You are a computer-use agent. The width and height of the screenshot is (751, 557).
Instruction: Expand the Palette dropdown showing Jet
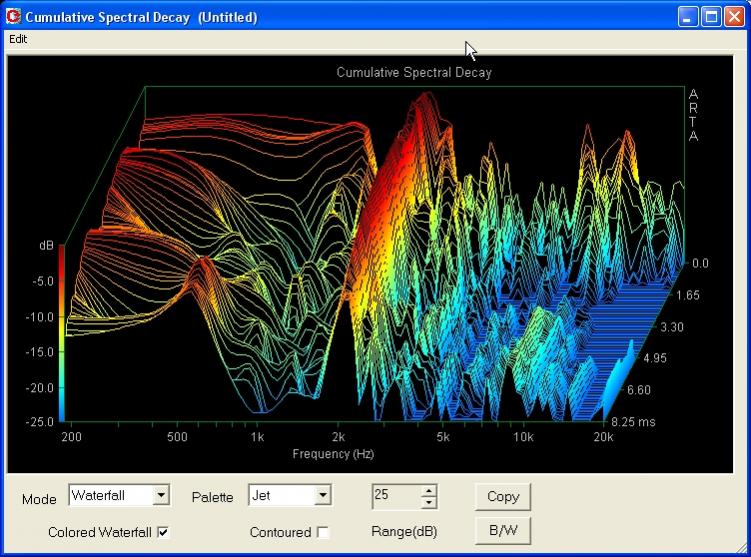click(321, 495)
